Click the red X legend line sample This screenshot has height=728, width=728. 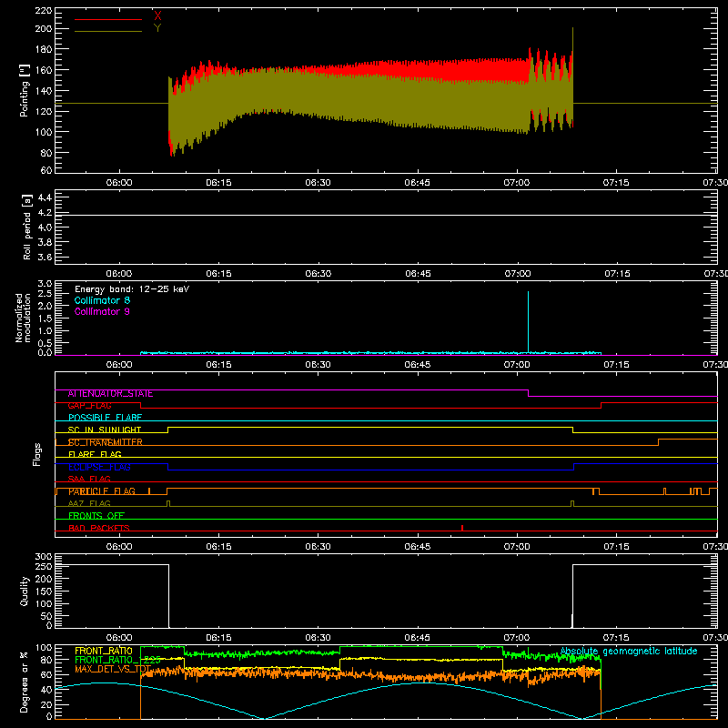coord(108,19)
